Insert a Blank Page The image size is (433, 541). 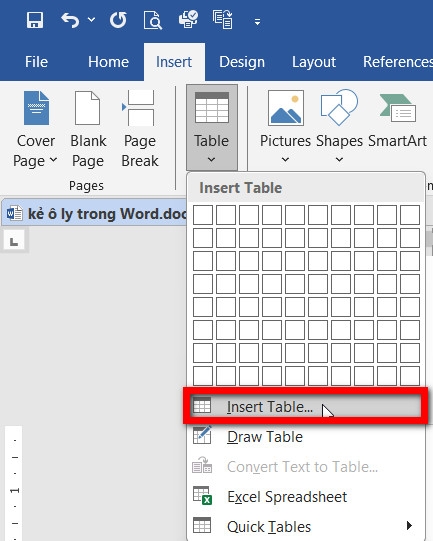[x=88, y=129]
